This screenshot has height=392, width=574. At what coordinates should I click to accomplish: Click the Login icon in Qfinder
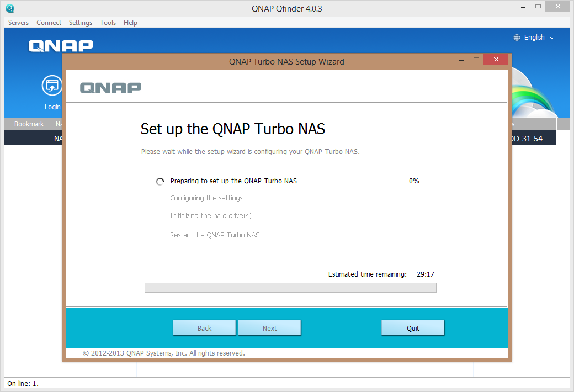52,86
